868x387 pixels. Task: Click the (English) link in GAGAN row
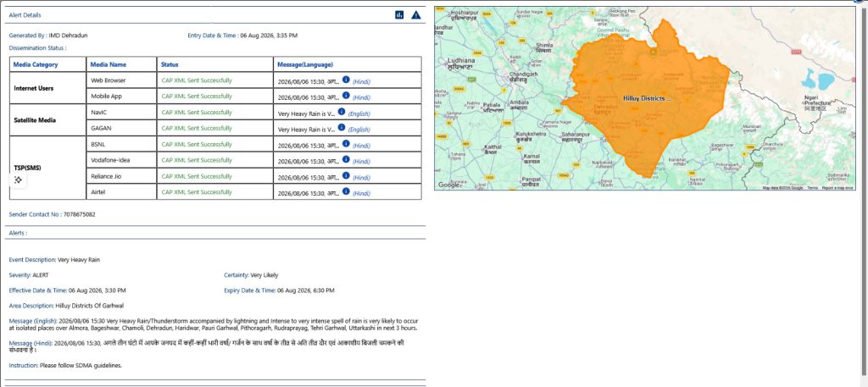point(359,130)
